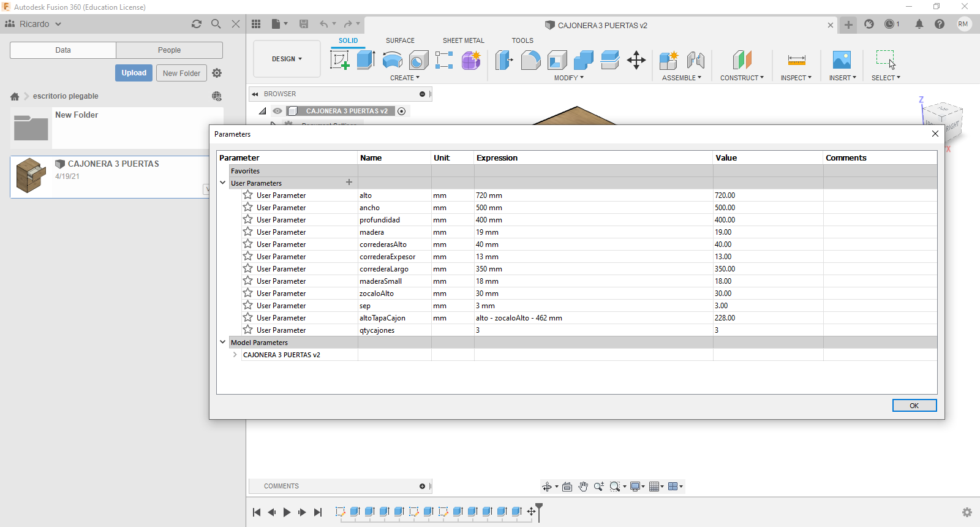Toggle visibility of CAJONERA 3 PUERTAS v2
The width and height of the screenshot is (980, 527).
click(277, 111)
